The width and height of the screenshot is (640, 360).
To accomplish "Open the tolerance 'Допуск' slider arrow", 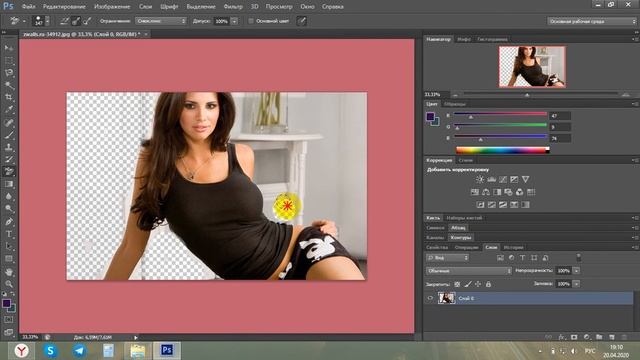I will coord(234,21).
